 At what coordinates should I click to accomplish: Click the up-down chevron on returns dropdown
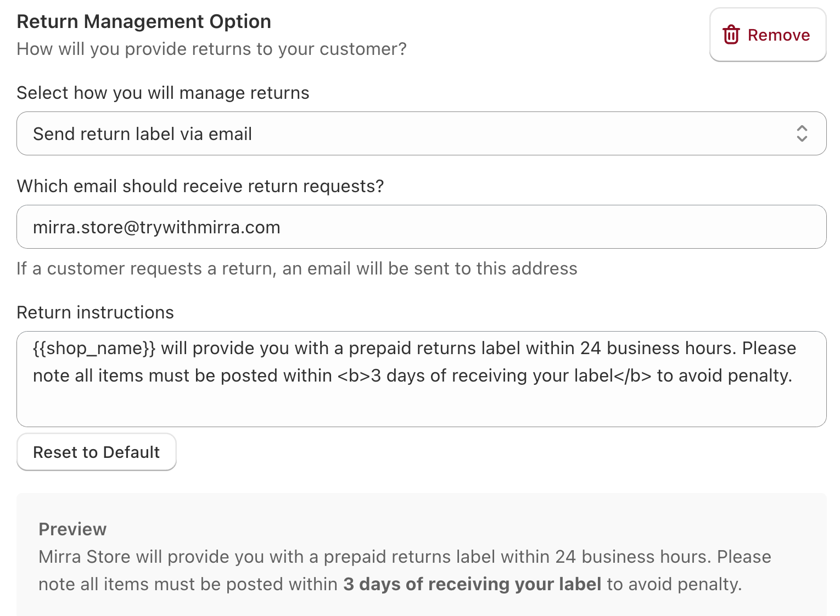pos(802,133)
